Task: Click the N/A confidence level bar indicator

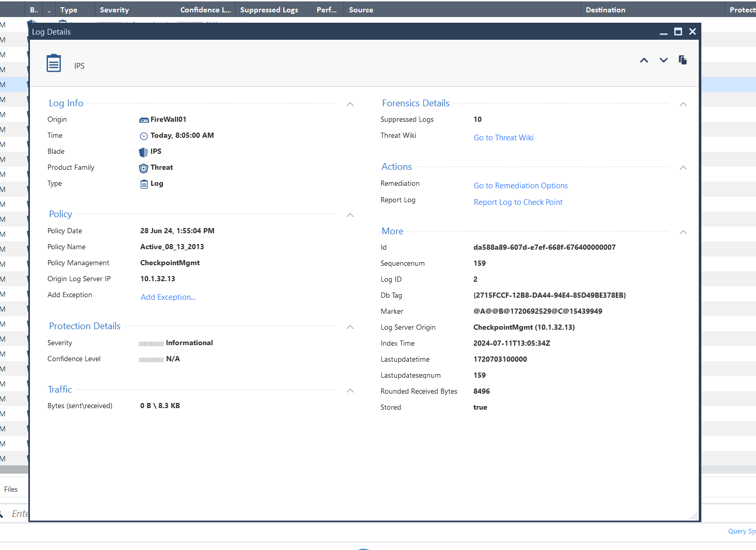Action: coord(151,360)
